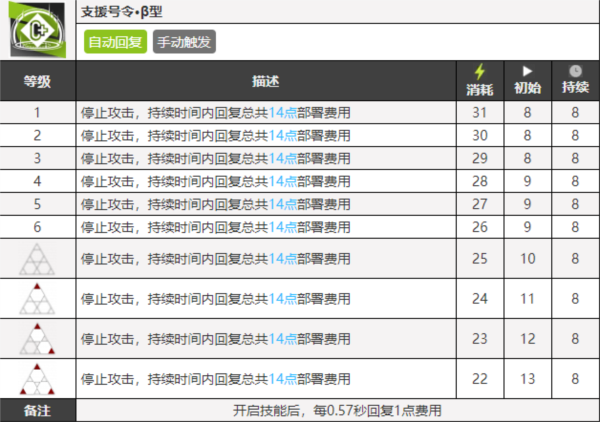Click the blue 14点 in cost 25 row
This screenshot has height=422, width=600.
[x=282, y=259]
